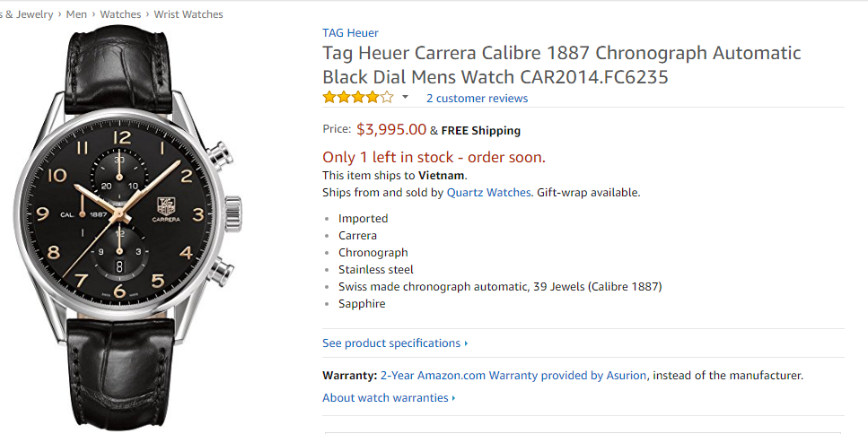868x434 pixels.
Task: Navigate to Watches breadcrumb
Action: [x=120, y=14]
